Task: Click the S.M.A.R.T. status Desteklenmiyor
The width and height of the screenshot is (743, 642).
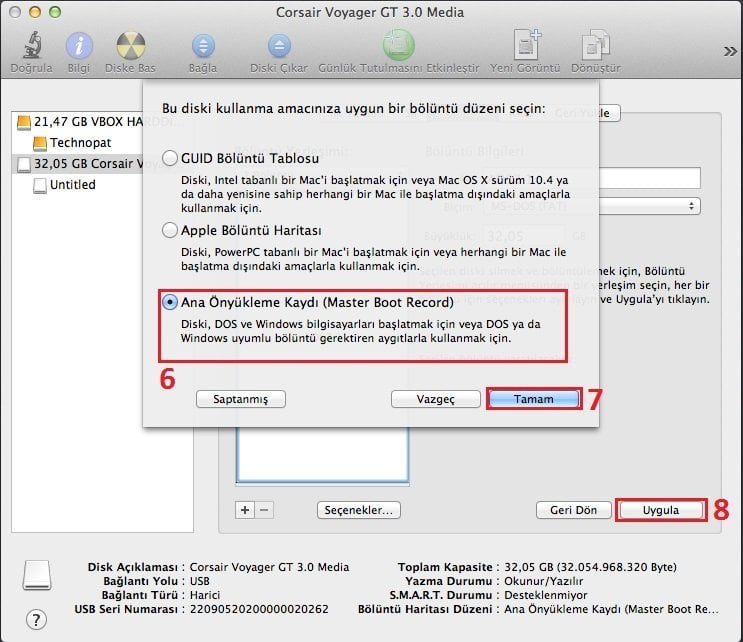Action: [x=546, y=595]
